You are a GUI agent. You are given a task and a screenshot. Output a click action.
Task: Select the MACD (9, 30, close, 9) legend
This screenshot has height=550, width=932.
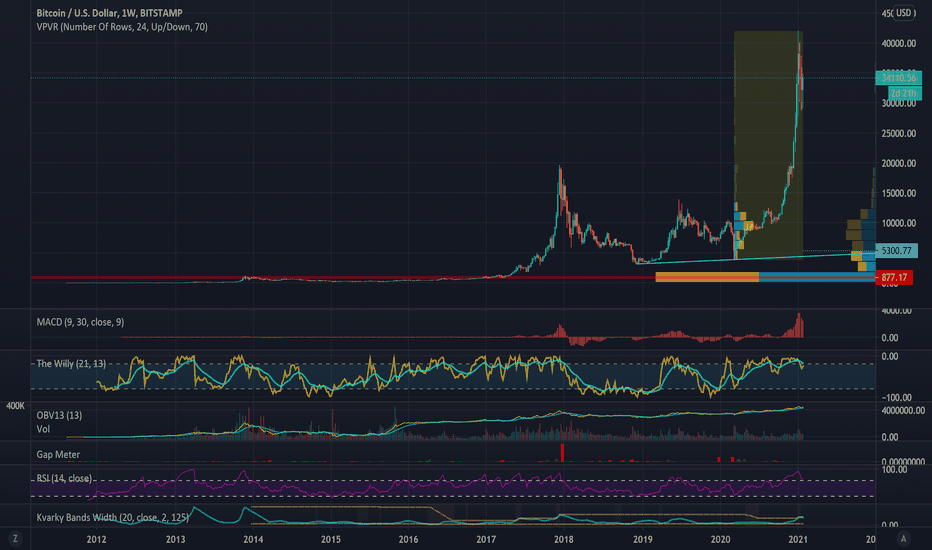[80, 322]
